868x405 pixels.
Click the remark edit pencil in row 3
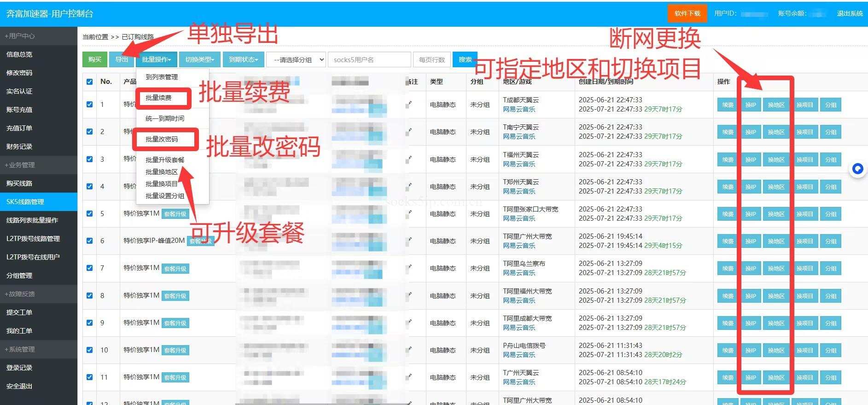click(408, 159)
